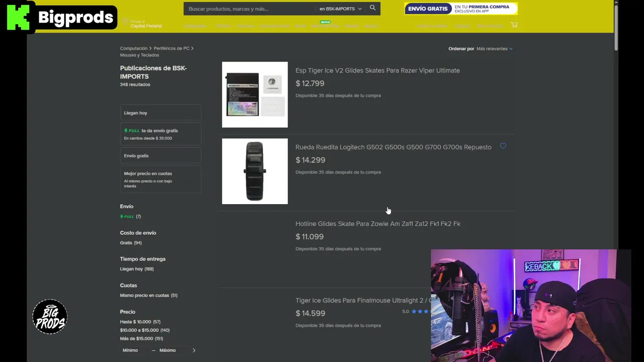Click the Tiger Ice V2 product thumbnail
Image resolution: width=644 pixels, height=362 pixels.
pyautogui.click(x=255, y=95)
